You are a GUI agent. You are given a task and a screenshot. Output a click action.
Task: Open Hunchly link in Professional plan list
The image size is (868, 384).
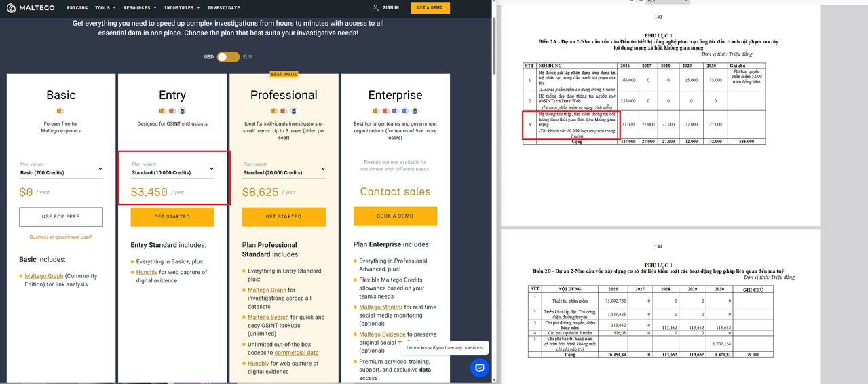pos(258,363)
